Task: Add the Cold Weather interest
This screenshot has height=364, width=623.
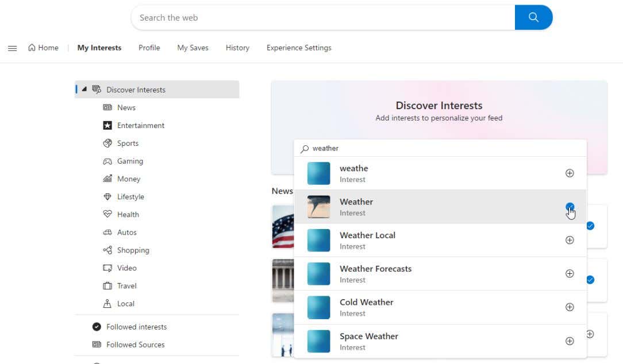Action: pos(570,307)
